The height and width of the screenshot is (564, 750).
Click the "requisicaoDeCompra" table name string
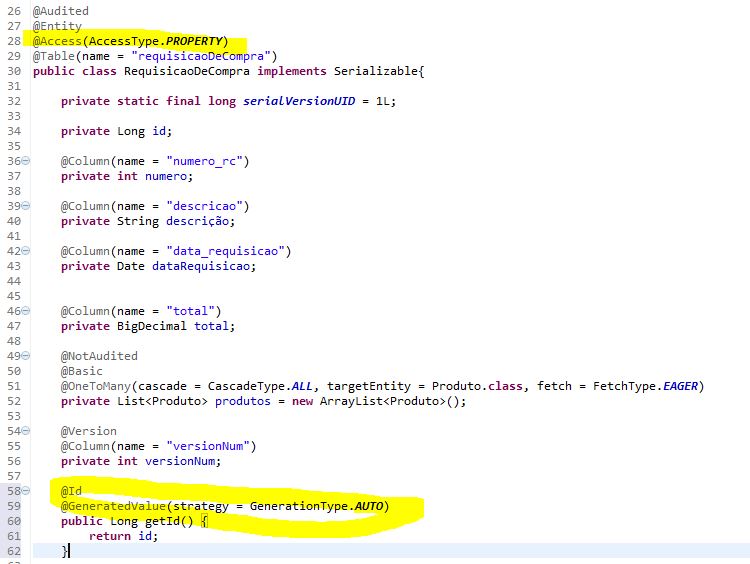(201, 56)
